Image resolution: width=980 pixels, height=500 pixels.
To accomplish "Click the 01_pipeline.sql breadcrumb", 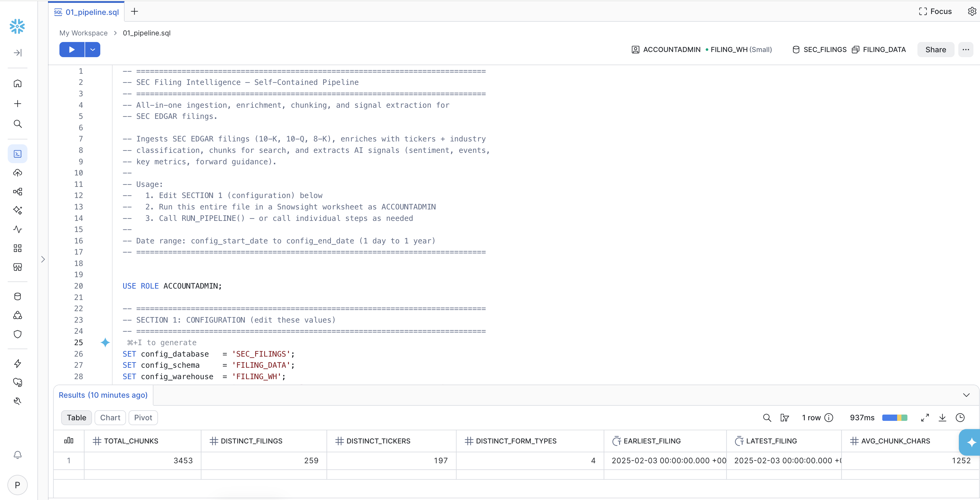I will click(147, 33).
